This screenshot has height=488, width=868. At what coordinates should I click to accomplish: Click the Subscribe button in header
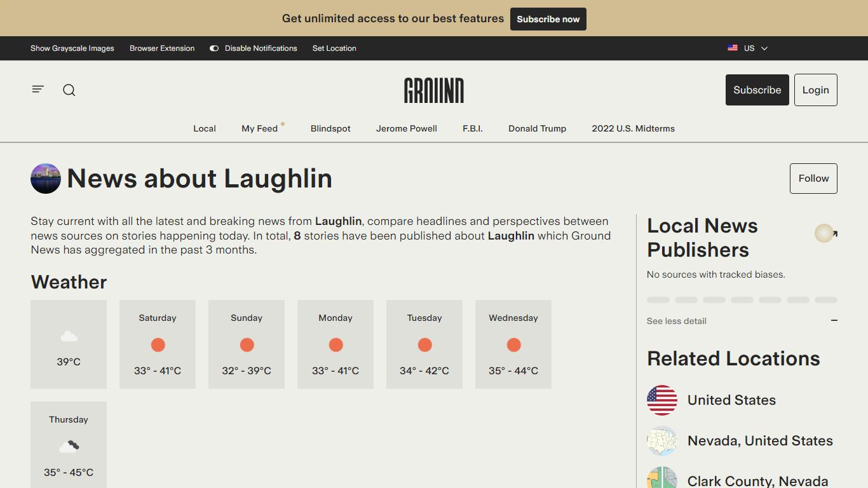[757, 90]
